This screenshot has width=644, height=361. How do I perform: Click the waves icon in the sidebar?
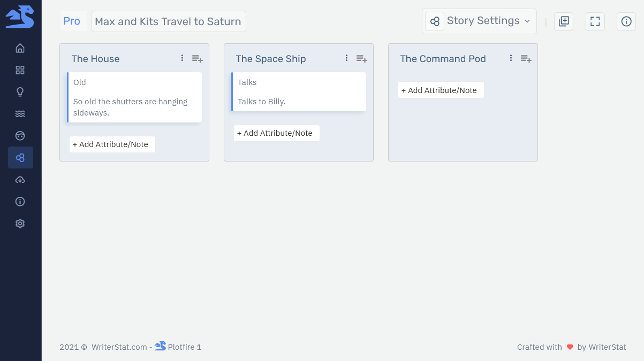pyautogui.click(x=20, y=113)
